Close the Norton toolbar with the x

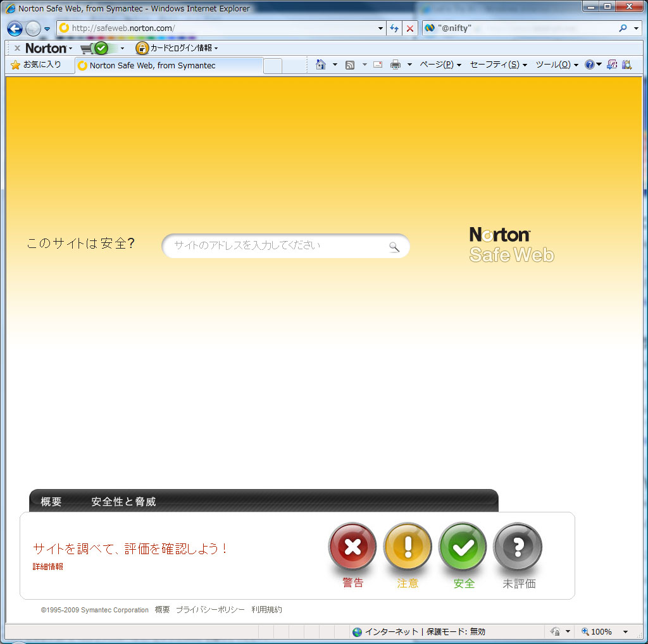pos(17,48)
